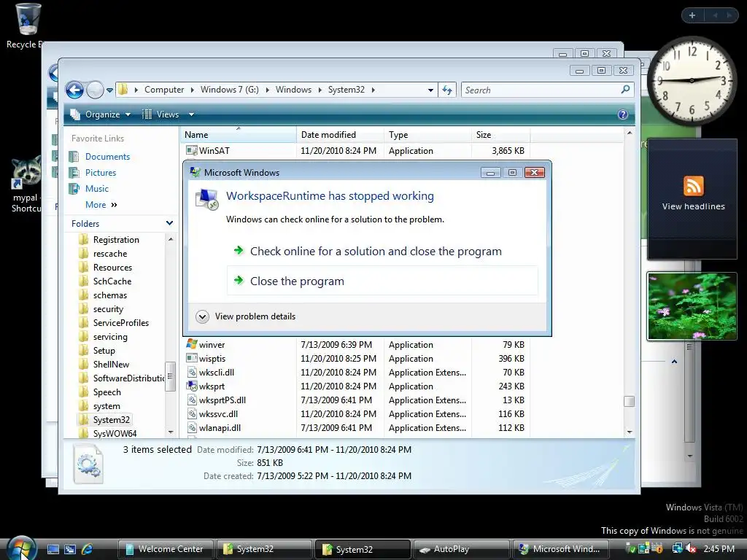Click Switch between windows quick launch icon
This screenshot has width=747, height=560.
click(70, 550)
